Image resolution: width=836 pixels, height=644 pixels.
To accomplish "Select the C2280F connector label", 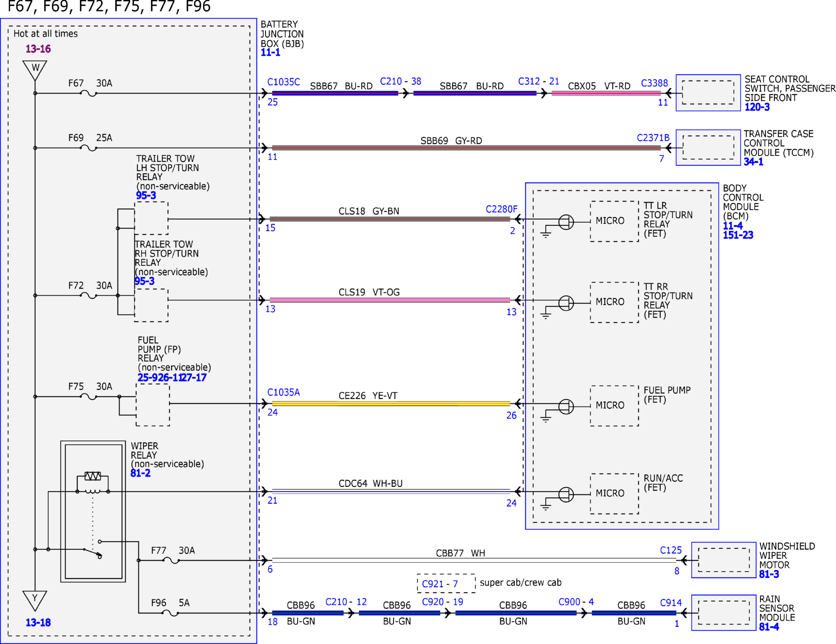I will pyautogui.click(x=501, y=209).
